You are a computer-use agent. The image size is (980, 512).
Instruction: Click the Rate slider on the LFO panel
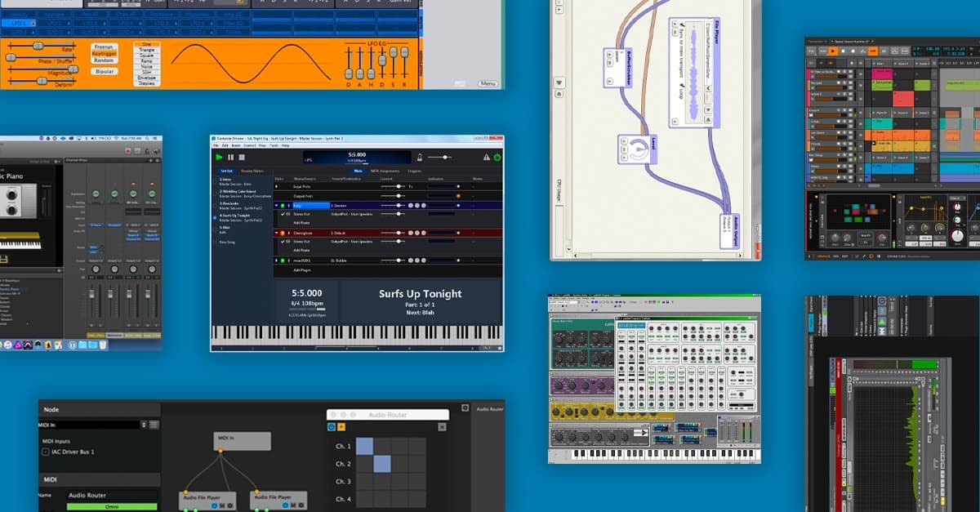pos(38,46)
